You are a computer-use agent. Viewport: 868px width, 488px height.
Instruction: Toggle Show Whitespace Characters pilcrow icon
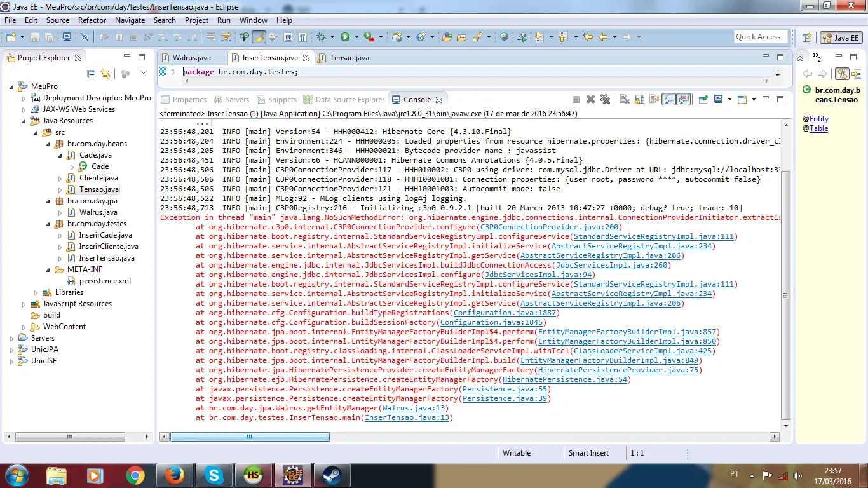coord(302,37)
